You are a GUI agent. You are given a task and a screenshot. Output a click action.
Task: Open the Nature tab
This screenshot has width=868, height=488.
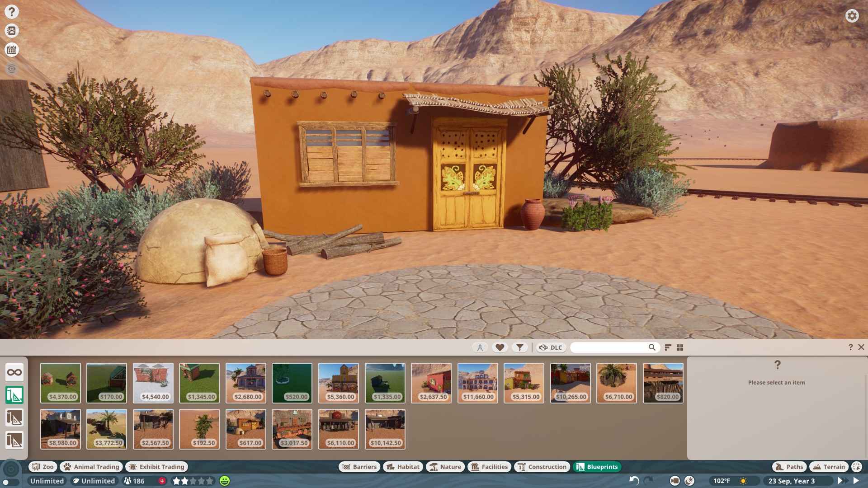pyautogui.click(x=445, y=467)
